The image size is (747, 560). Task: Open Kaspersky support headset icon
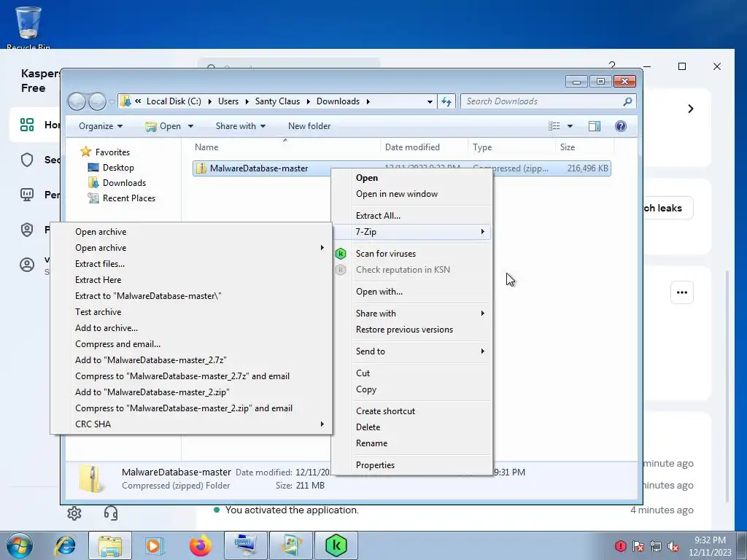coord(111,513)
